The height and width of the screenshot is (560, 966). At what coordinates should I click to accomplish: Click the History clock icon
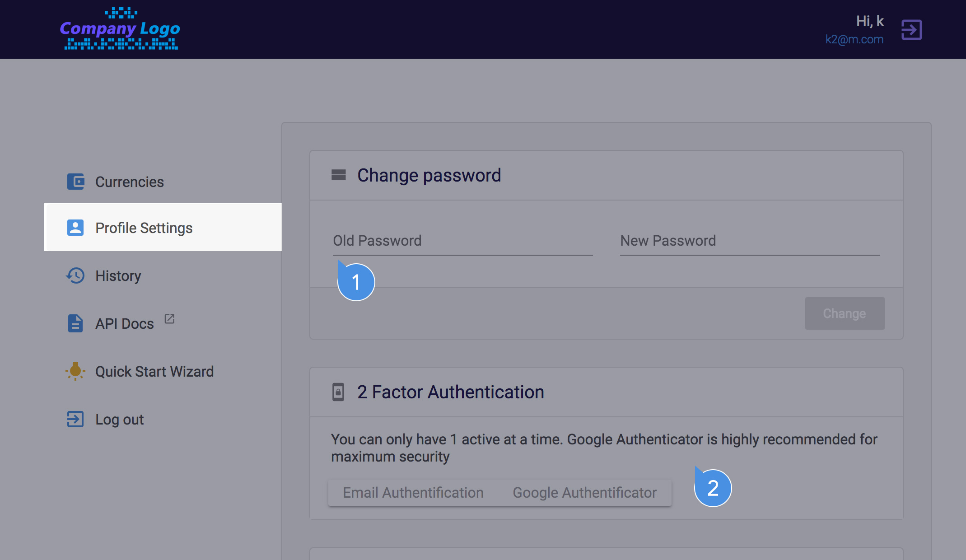coord(75,275)
